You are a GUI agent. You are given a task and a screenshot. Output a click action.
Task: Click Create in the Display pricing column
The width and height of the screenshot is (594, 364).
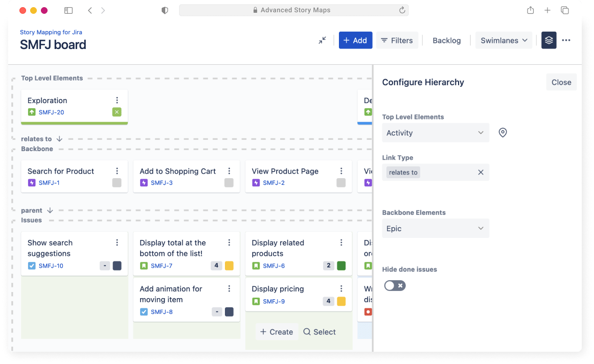(277, 331)
